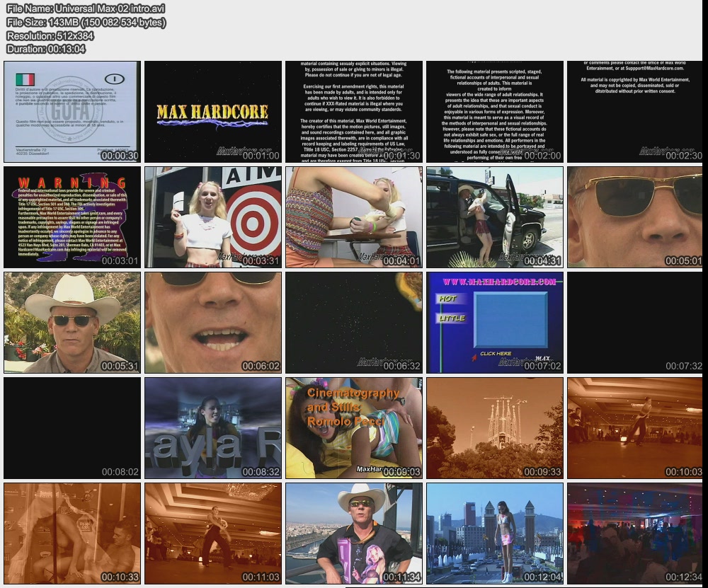Select the copyright notice frame at 00:02:30
Image resolution: width=708 pixels, height=588 pixels.
pyautogui.click(x=635, y=112)
